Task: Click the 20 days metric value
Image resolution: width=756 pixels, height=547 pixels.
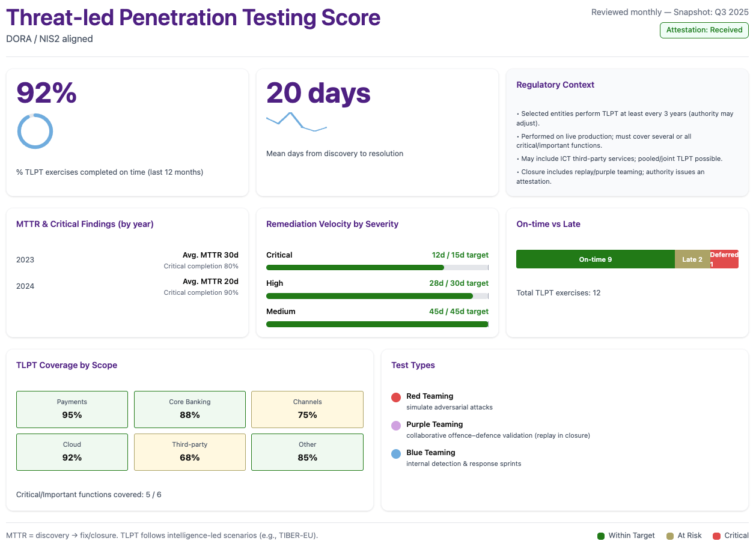Action: [319, 93]
